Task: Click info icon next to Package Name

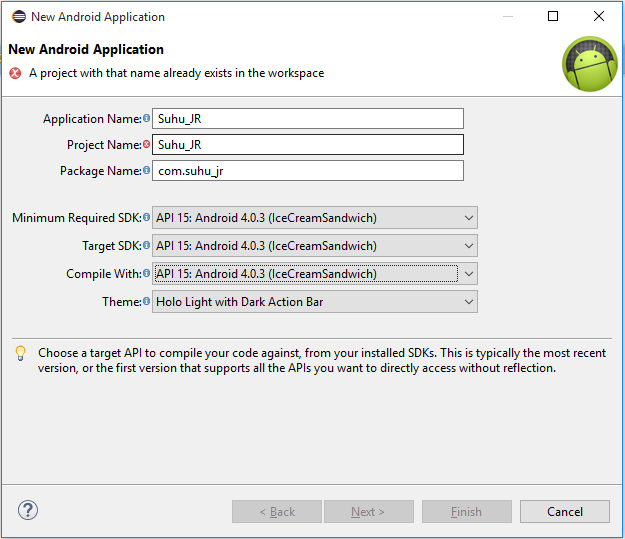Action: pos(146,171)
